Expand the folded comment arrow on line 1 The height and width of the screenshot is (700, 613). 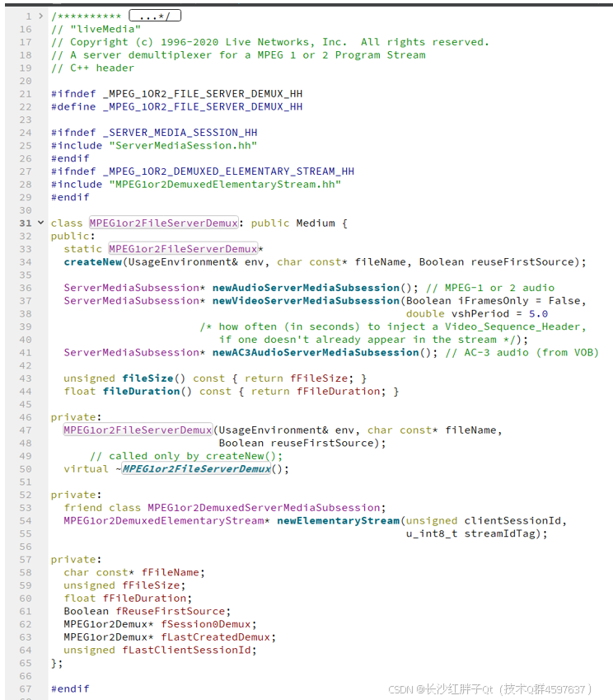pyautogui.click(x=40, y=16)
